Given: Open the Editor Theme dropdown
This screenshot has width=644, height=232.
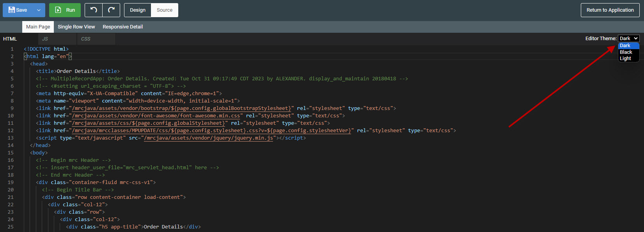Looking at the screenshot, I should click(629, 38).
